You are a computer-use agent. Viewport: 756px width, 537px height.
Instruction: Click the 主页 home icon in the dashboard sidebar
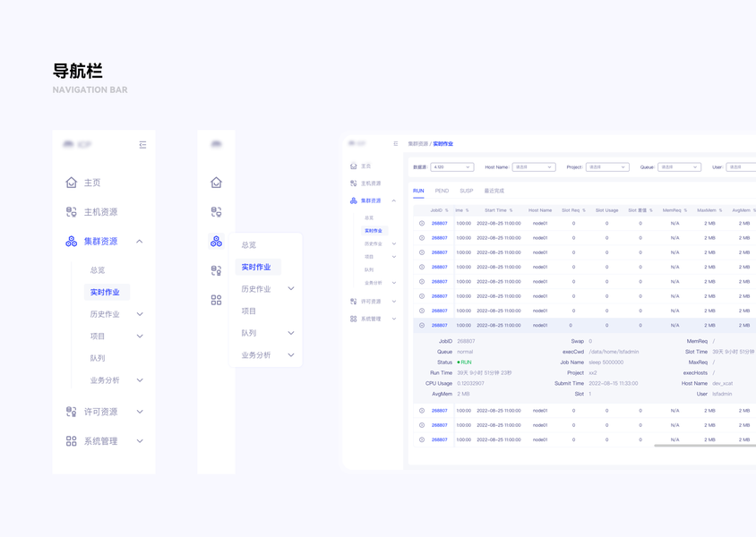click(x=354, y=166)
